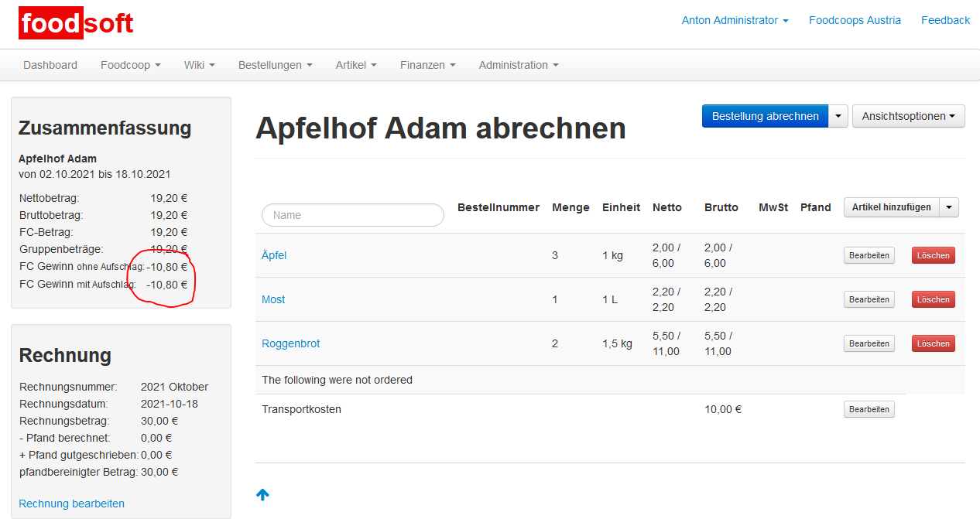980x519 pixels.
Task: Open the Administration menu
Action: 518,65
